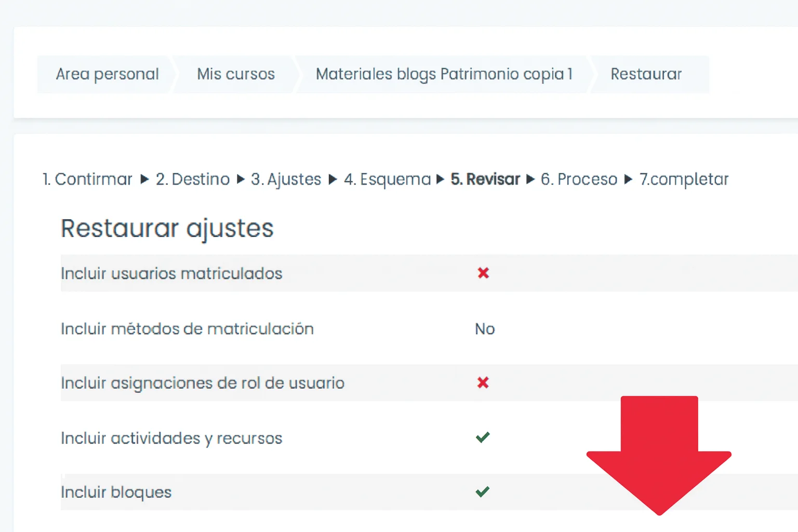Click the arrow marker before 4. Esquema
The image size is (798, 532).
332,179
